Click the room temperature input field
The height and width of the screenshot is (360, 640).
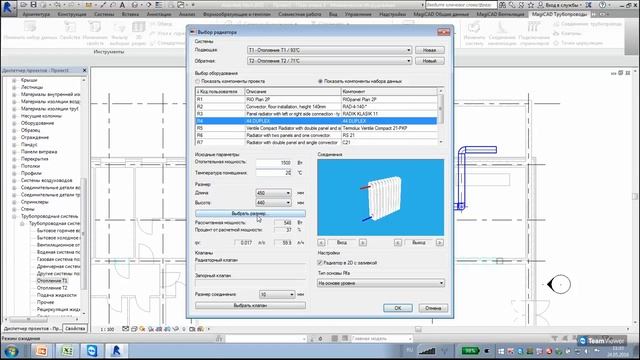click(x=273, y=173)
